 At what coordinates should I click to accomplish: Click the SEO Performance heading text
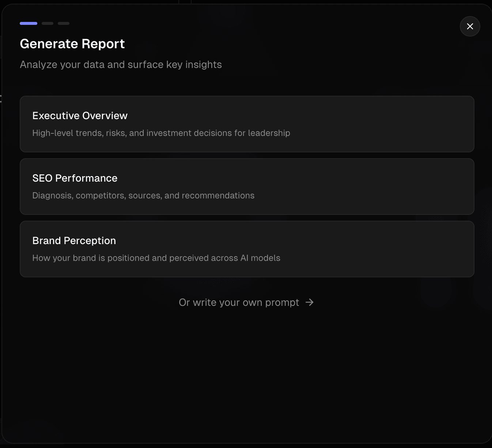(x=75, y=178)
